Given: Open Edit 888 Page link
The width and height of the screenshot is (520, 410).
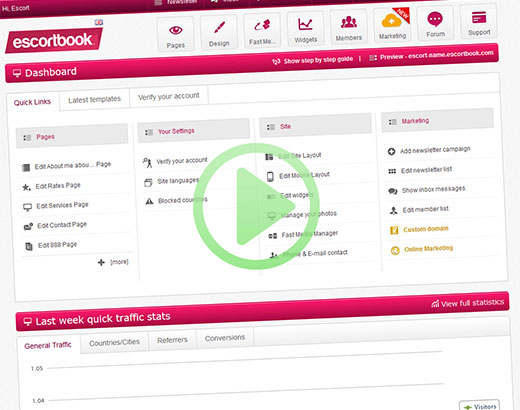Looking at the screenshot, I should click(x=57, y=245).
